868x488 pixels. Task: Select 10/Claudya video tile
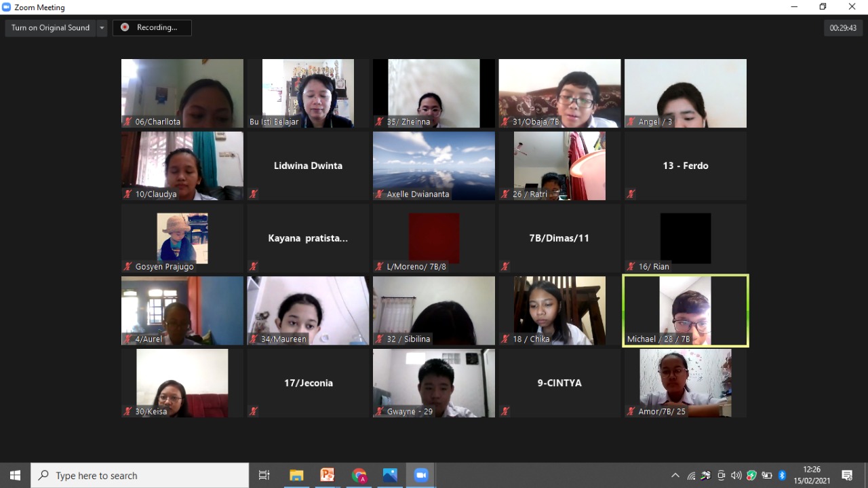[182, 166]
